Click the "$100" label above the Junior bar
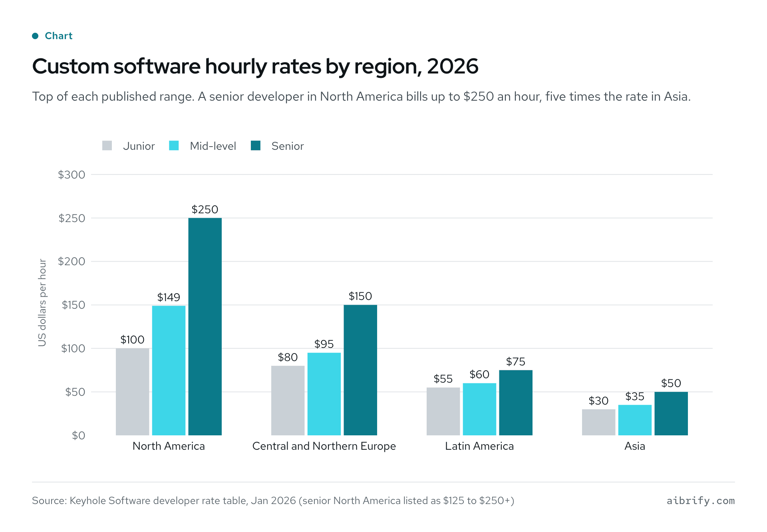This screenshot has width=767, height=532. click(133, 339)
